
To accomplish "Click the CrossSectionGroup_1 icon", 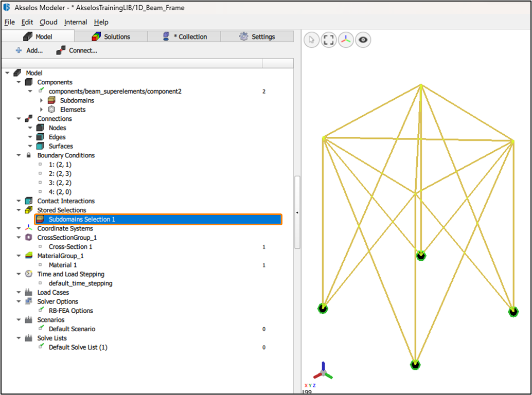I will click(x=29, y=237).
